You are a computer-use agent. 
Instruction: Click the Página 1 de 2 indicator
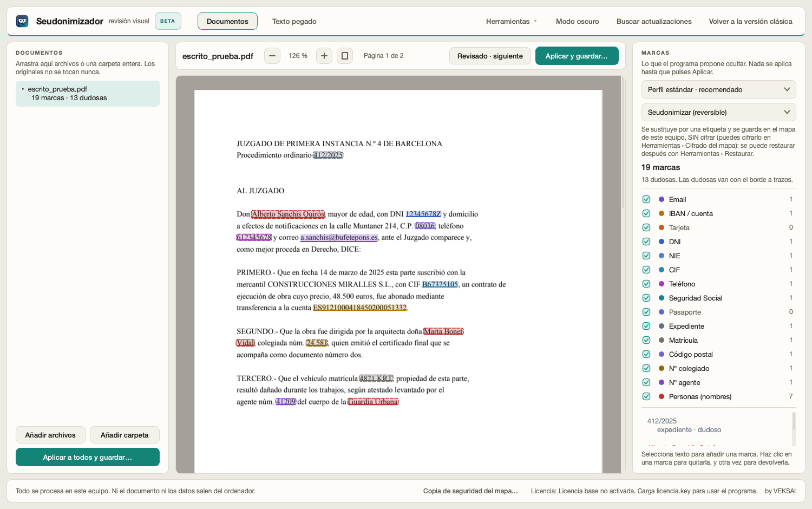click(383, 56)
